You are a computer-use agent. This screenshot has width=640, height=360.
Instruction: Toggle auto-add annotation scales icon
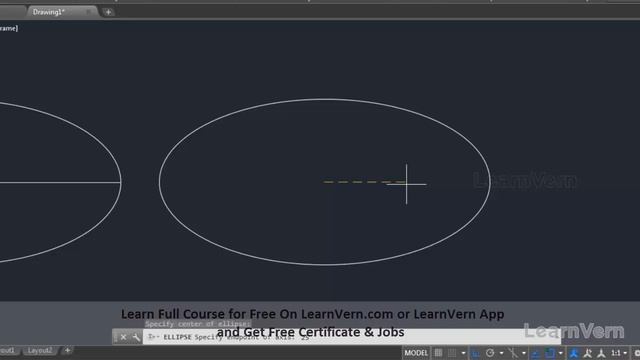coord(587,353)
